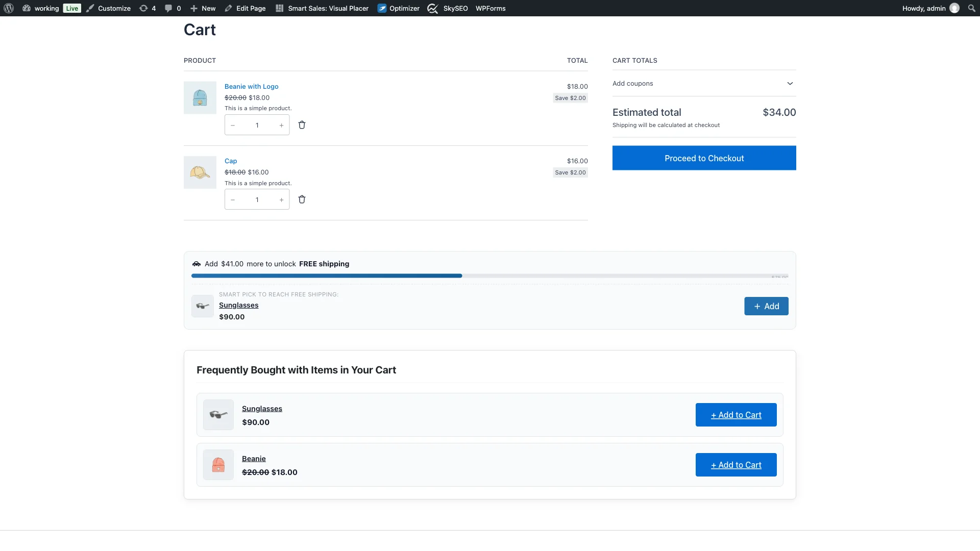Click the free shipping car icon
The image size is (980, 551).
pyautogui.click(x=197, y=264)
